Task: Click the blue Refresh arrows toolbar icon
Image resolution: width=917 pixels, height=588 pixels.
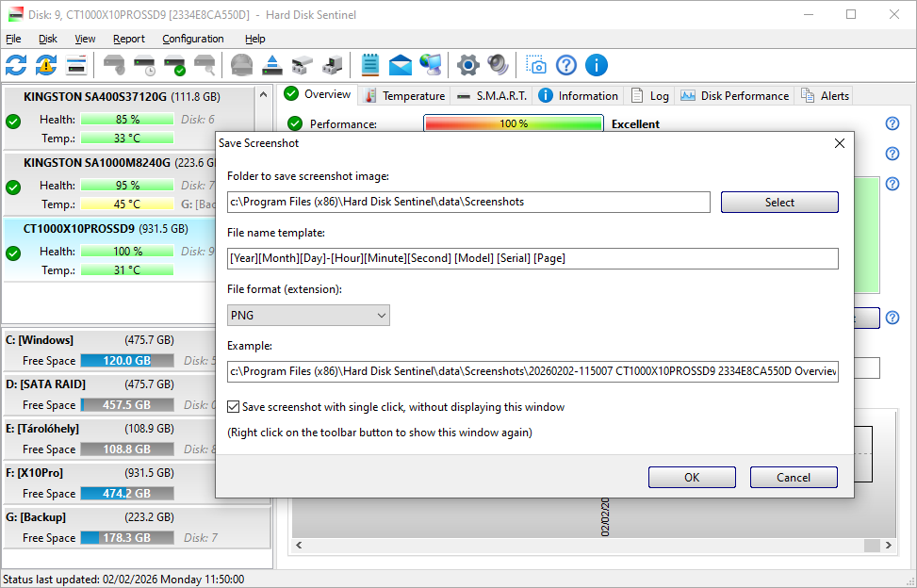Action: click(x=16, y=65)
